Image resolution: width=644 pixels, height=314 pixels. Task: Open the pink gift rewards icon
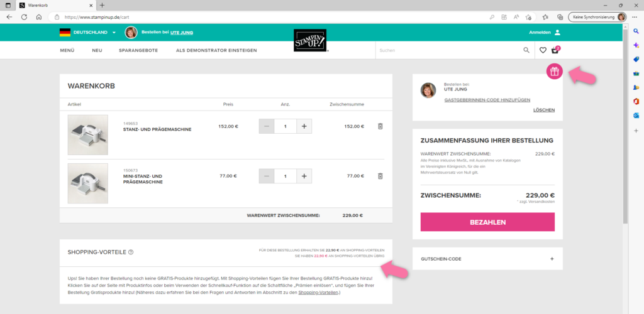tap(555, 72)
